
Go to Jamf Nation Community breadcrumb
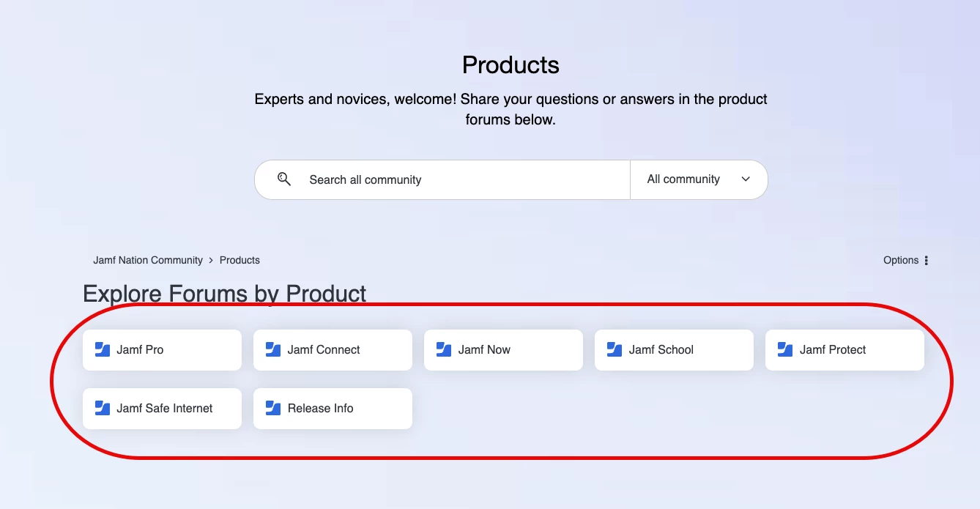pyautogui.click(x=148, y=260)
